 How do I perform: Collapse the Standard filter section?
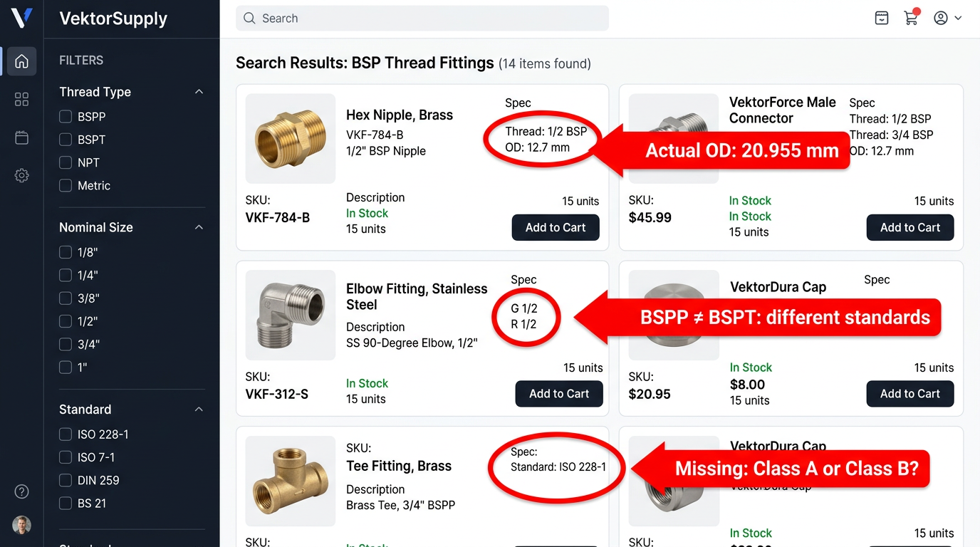pyautogui.click(x=199, y=410)
